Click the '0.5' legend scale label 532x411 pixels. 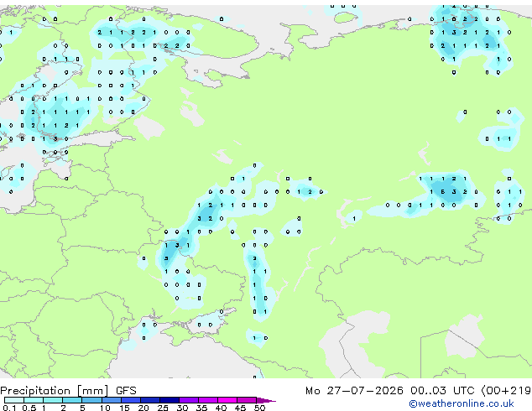tap(29, 408)
